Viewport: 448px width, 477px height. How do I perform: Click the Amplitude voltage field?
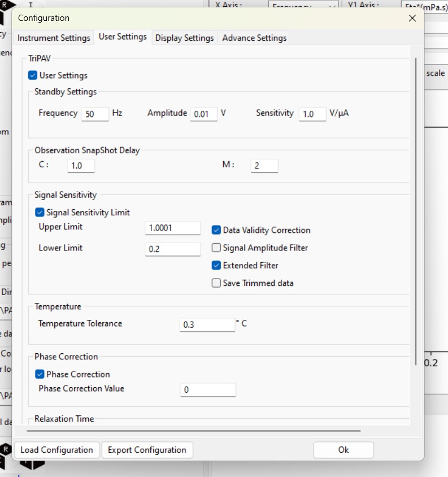click(203, 114)
